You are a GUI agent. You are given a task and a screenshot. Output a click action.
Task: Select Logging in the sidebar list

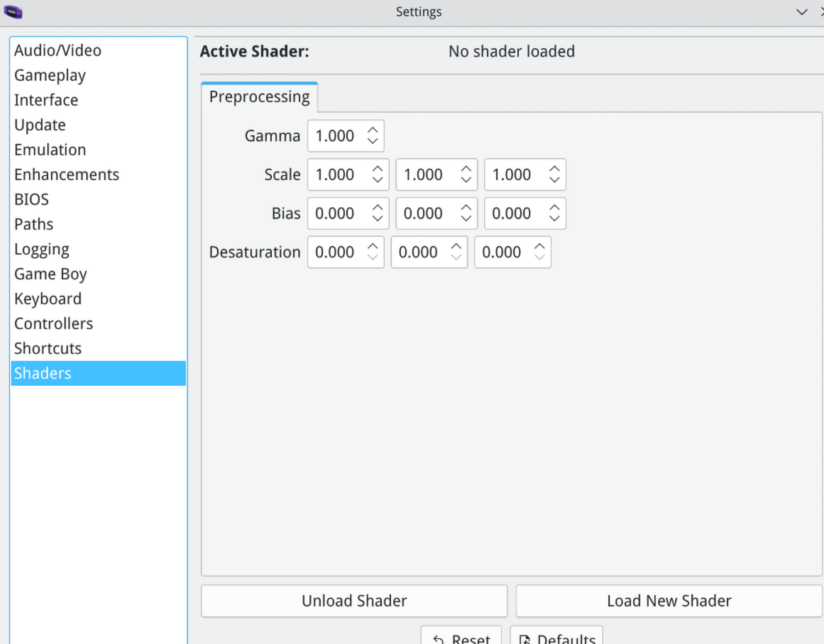coord(98,249)
